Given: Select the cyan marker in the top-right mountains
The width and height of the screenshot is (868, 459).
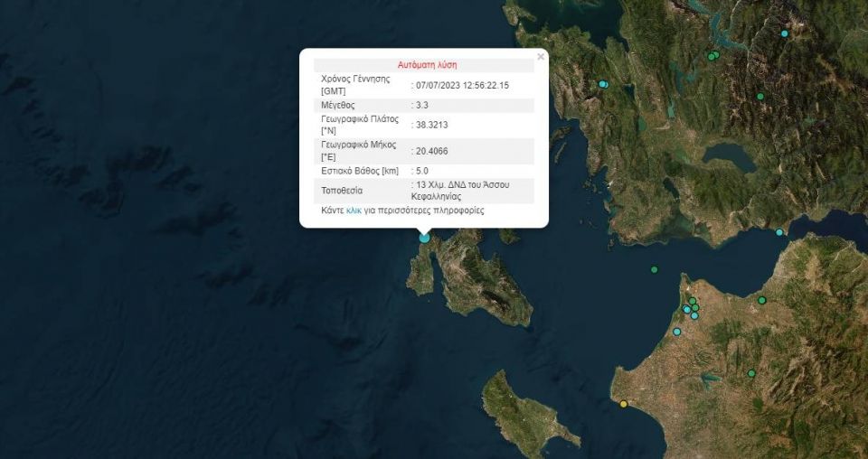Looking at the screenshot, I should [784, 33].
